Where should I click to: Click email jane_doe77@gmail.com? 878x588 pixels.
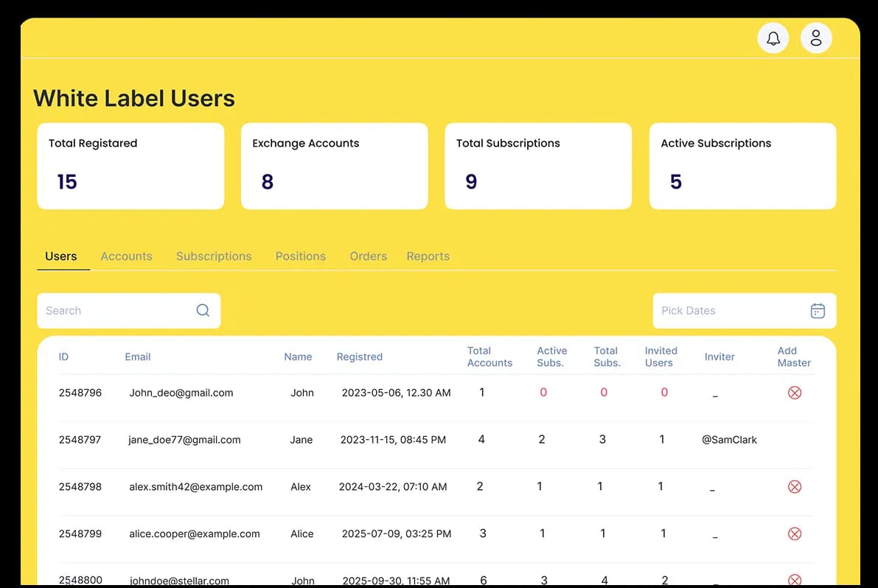pos(184,440)
